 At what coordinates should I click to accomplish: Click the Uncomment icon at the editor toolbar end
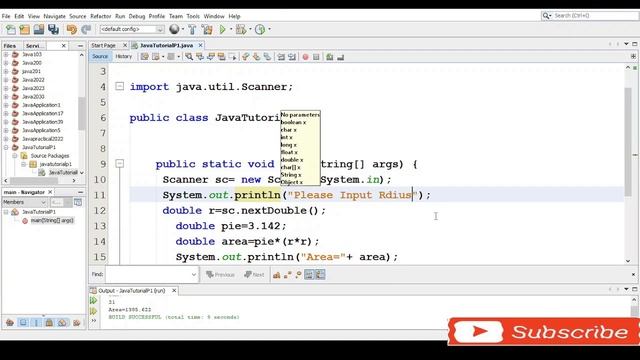coord(340,57)
